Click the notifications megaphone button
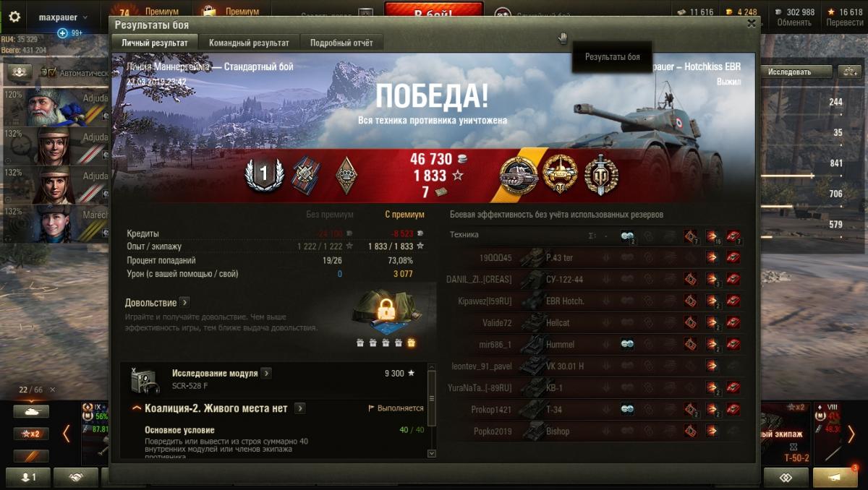The width and height of the screenshot is (868, 490). tap(835, 478)
